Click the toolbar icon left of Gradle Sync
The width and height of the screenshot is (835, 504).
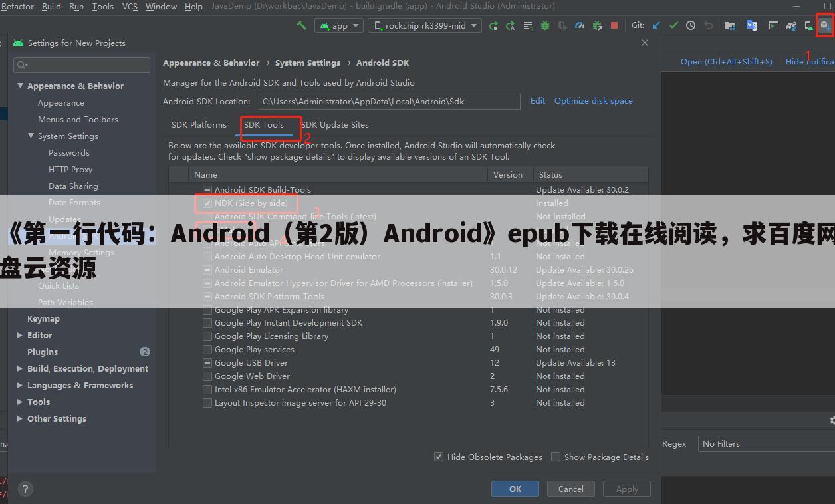coord(774,26)
